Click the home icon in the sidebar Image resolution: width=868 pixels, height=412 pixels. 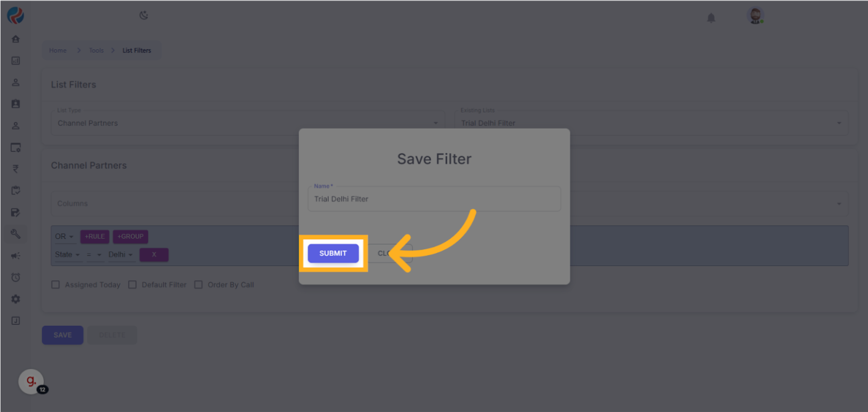coord(16,39)
